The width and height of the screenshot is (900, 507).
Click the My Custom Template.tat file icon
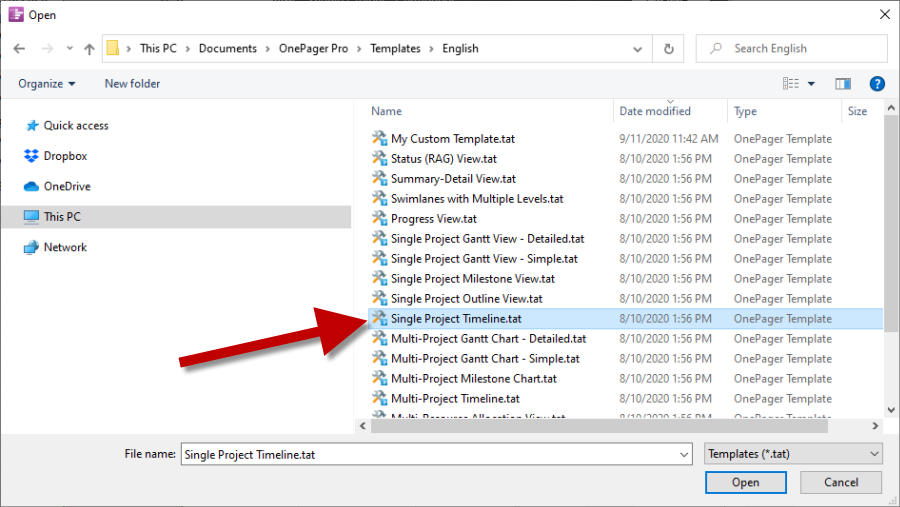(379, 138)
